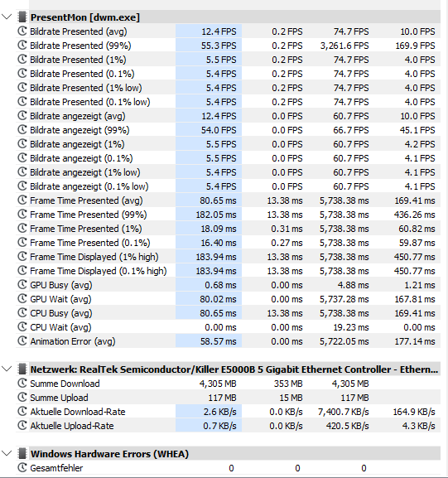Click the Bildrate Presented (99%) maximum 3,261.6 FPS
The height and width of the screenshot is (478, 448).
tap(344, 46)
